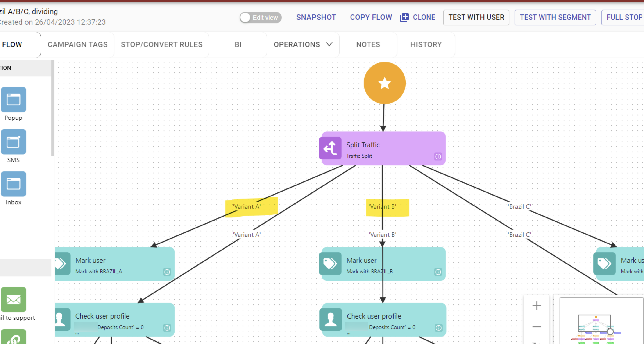Toggle the Edit view switch

click(x=261, y=18)
